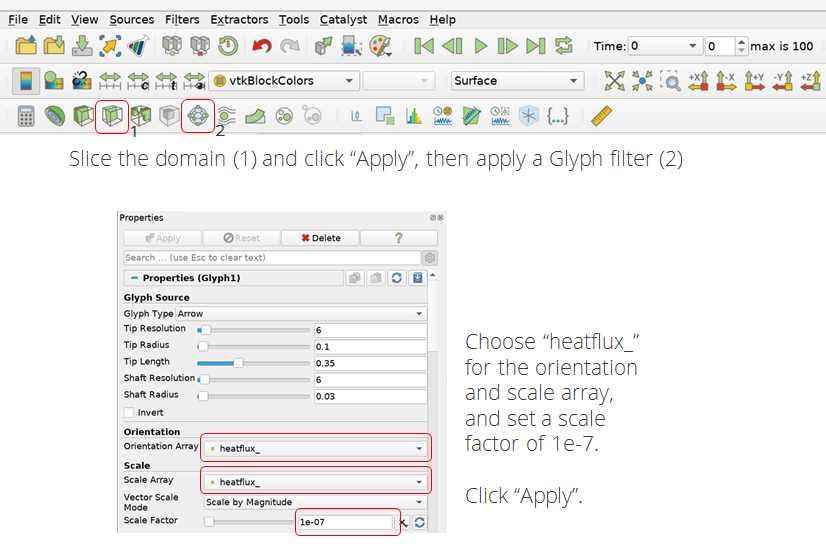This screenshot has height=553, width=826.
Task: Click the Delete button in Properties
Action: pos(319,238)
